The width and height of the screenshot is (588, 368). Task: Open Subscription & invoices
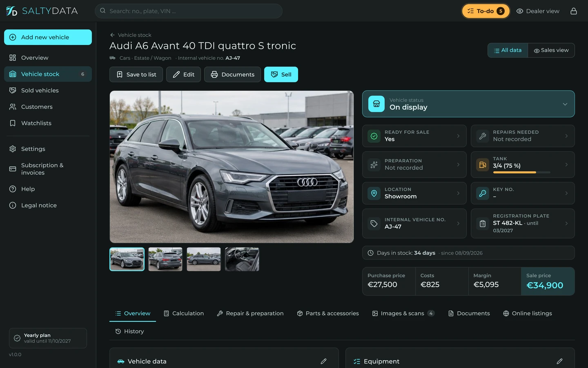tap(48, 169)
